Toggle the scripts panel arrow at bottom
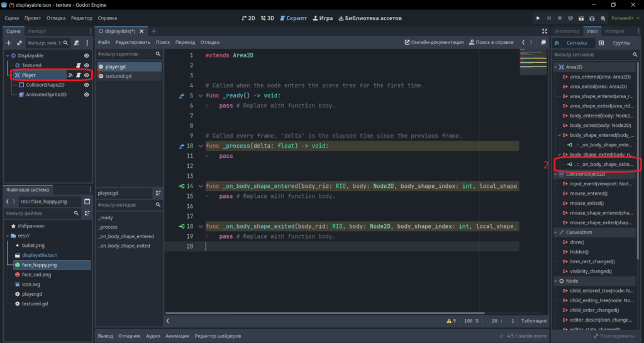 pyautogui.click(x=167, y=321)
